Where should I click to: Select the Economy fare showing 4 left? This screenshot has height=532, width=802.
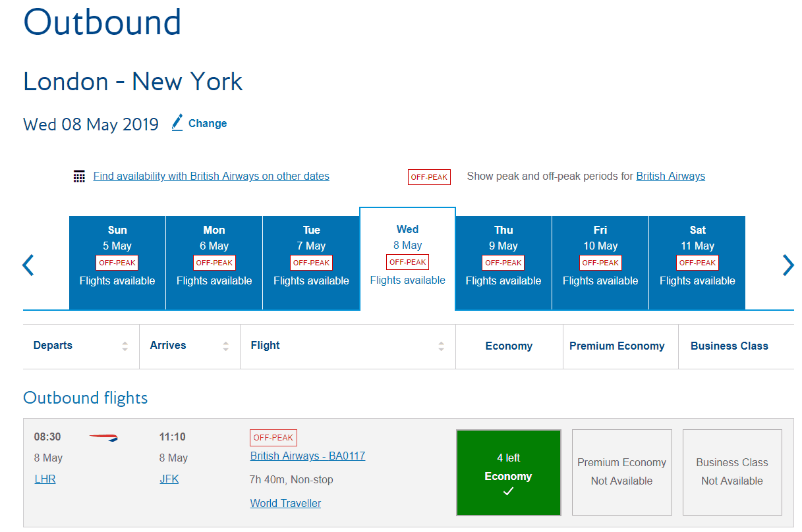coord(508,472)
